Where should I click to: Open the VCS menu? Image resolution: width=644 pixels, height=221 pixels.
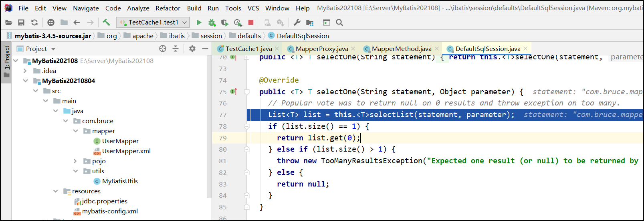point(253,8)
